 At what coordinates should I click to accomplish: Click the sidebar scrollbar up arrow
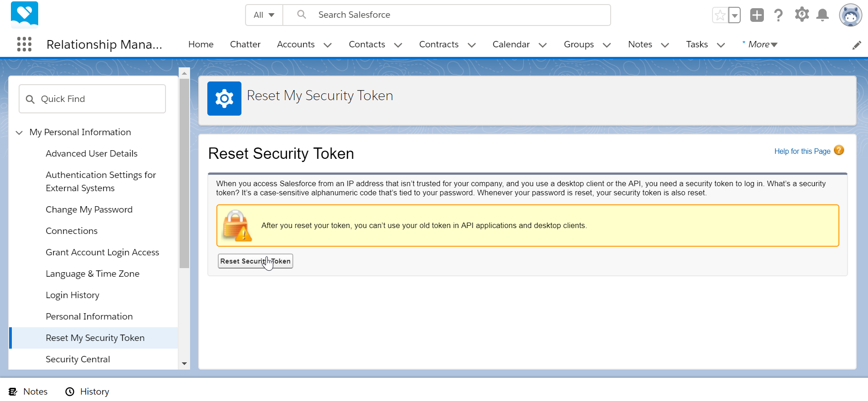184,73
